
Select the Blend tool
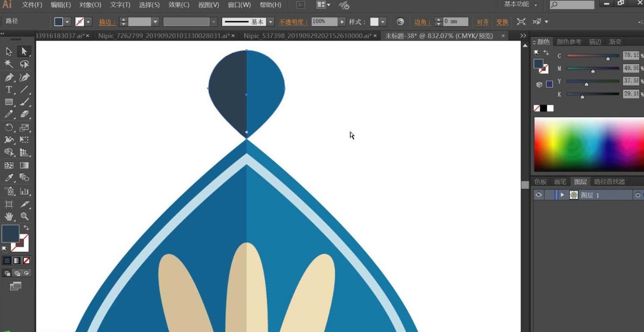tap(24, 178)
